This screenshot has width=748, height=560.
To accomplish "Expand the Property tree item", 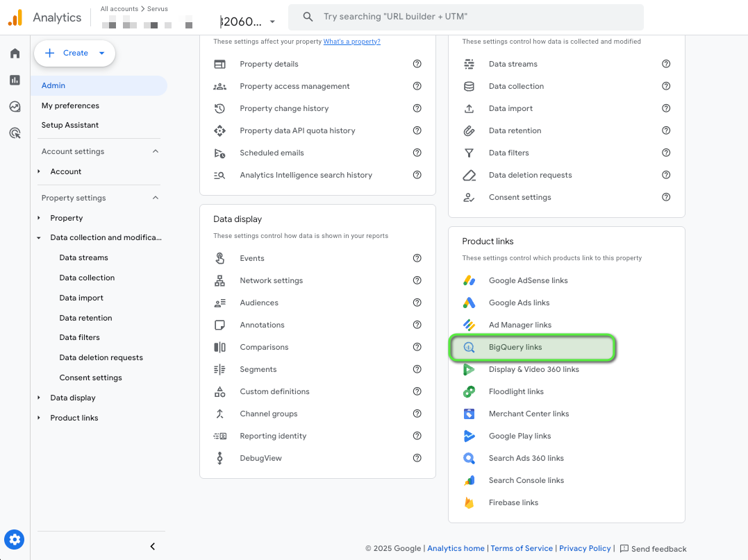I will 39,218.
